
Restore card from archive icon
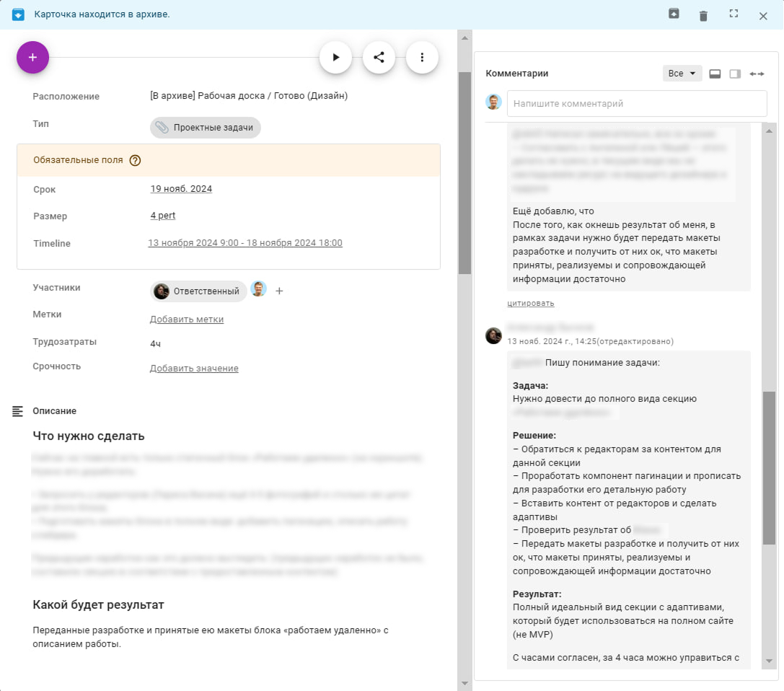click(674, 14)
